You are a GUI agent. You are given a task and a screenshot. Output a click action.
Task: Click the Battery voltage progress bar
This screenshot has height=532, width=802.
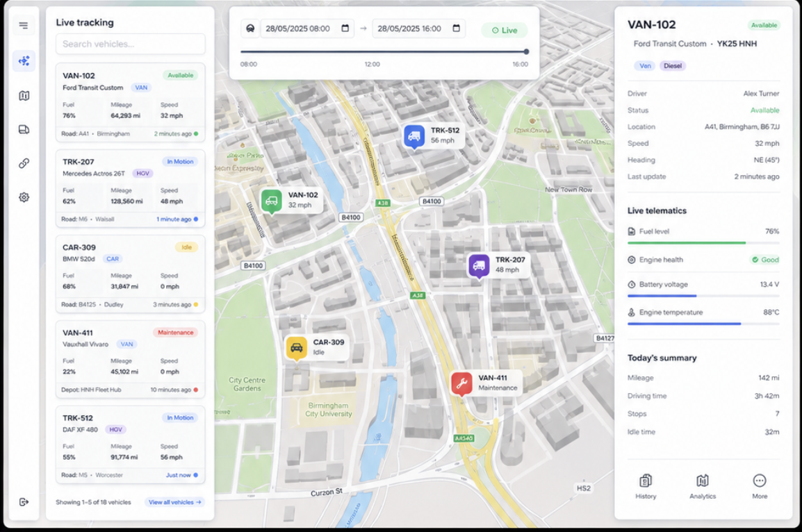[x=703, y=295]
